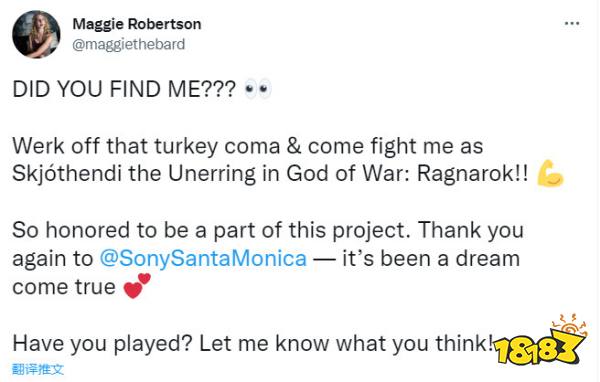Click 'Let me know what you think!' text
The height and width of the screenshot is (382, 600).
(346, 343)
